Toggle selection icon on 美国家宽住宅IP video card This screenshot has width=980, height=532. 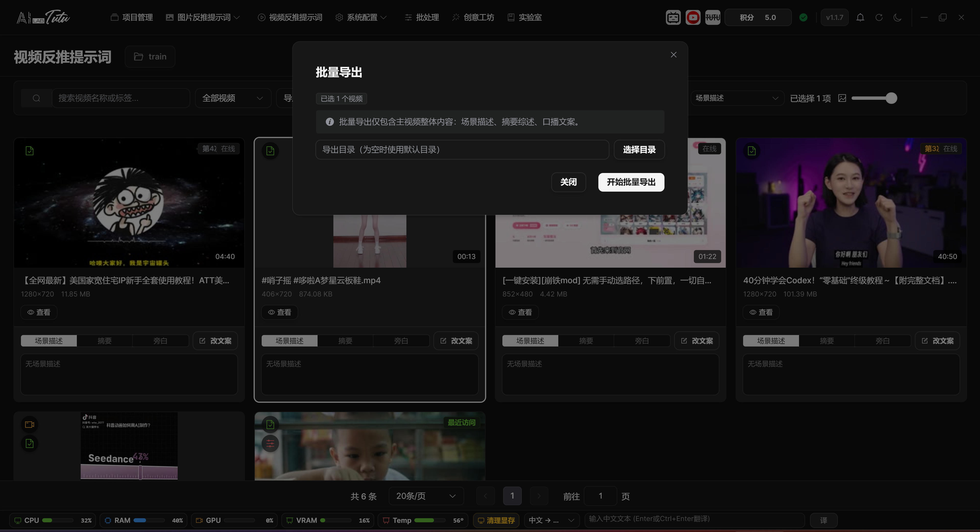(x=29, y=151)
